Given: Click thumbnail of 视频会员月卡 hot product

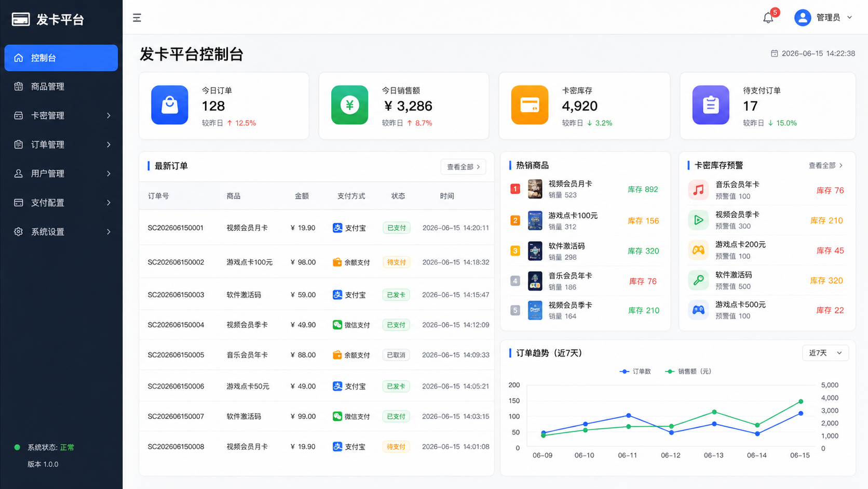Looking at the screenshot, I should [x=535, y=189].
